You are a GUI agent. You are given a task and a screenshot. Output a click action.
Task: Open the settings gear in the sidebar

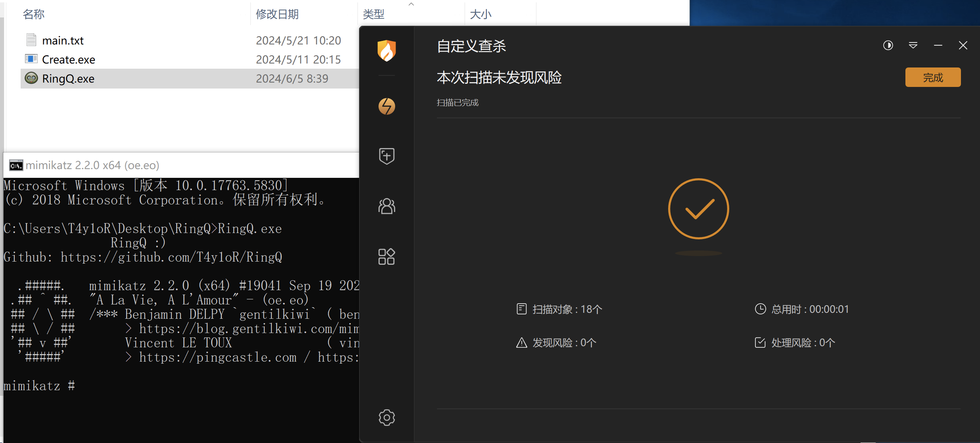click(386, 418)
